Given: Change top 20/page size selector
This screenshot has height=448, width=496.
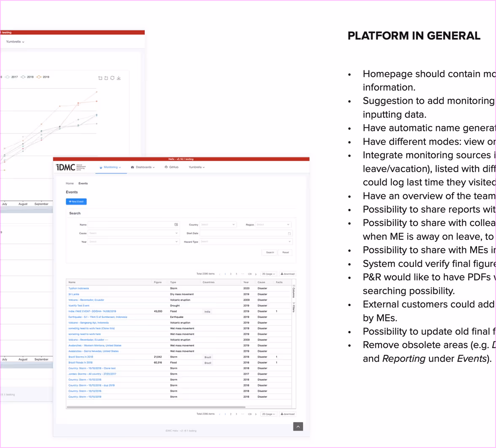Looking at the screenshot, I should 269,274.
